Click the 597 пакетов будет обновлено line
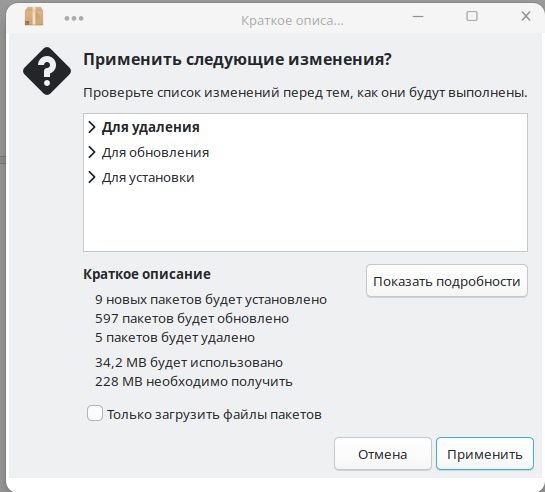545x492 pixels. tap(192, 319)
